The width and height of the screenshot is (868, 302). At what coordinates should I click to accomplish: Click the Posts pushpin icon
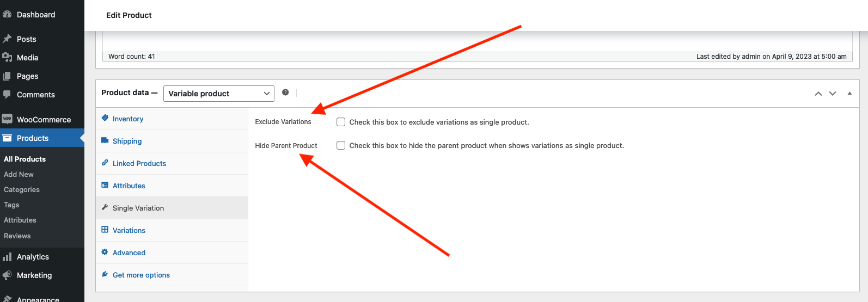7,39
